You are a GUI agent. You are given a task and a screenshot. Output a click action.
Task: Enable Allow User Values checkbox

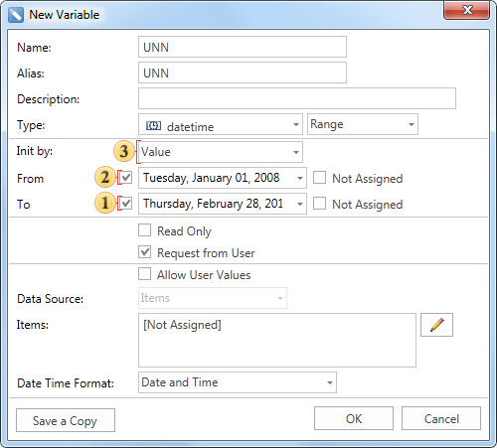tap(144, 274)
